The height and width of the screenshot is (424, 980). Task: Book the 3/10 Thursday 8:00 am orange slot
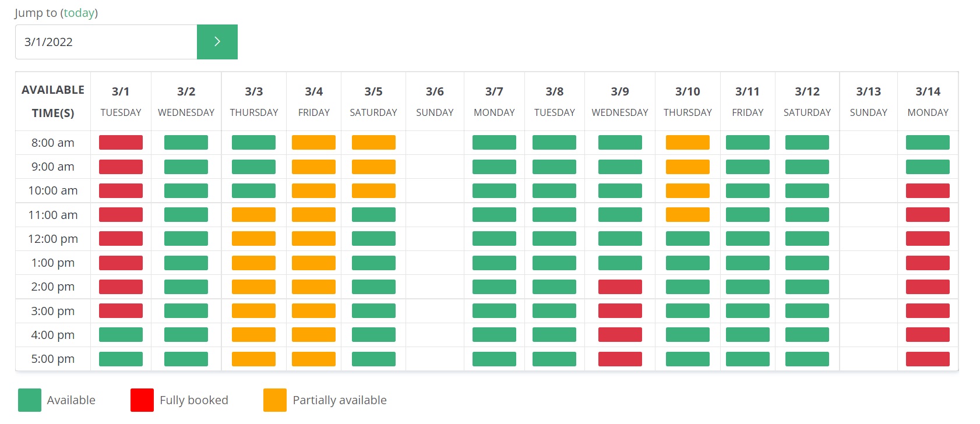tap(688, 143)
